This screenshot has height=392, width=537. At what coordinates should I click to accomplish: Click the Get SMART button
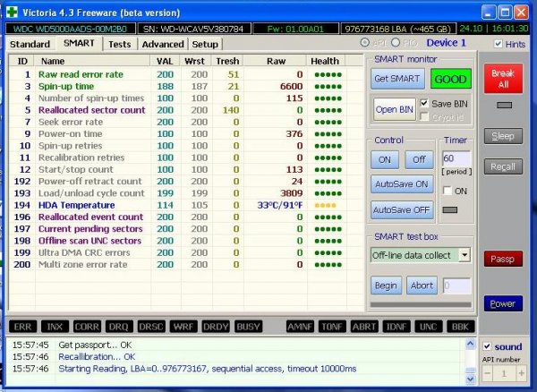point(397,79)
